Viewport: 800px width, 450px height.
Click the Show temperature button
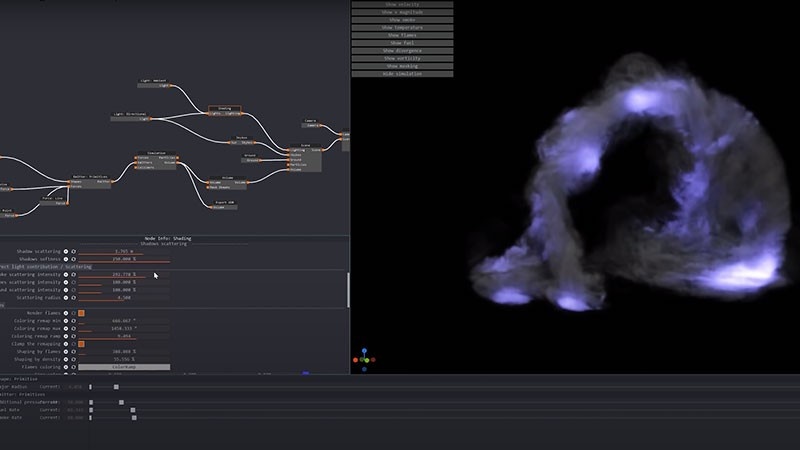[x=402, y=28]
